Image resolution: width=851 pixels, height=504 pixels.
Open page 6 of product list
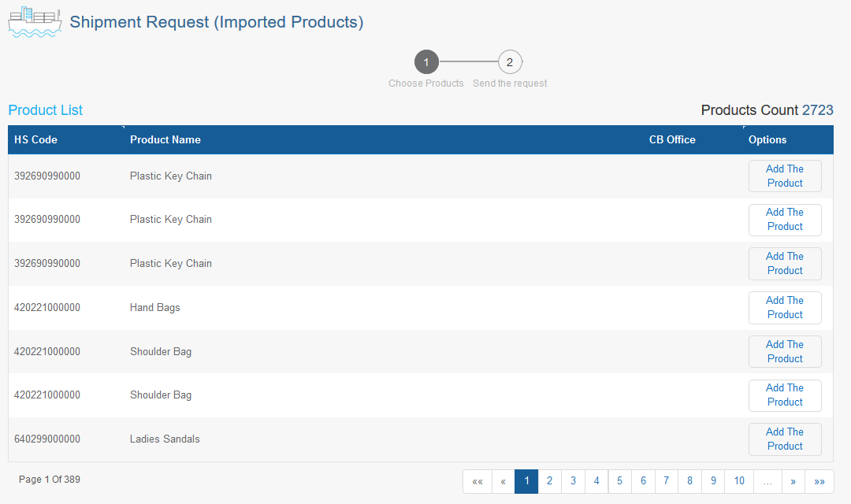[643, 481]
